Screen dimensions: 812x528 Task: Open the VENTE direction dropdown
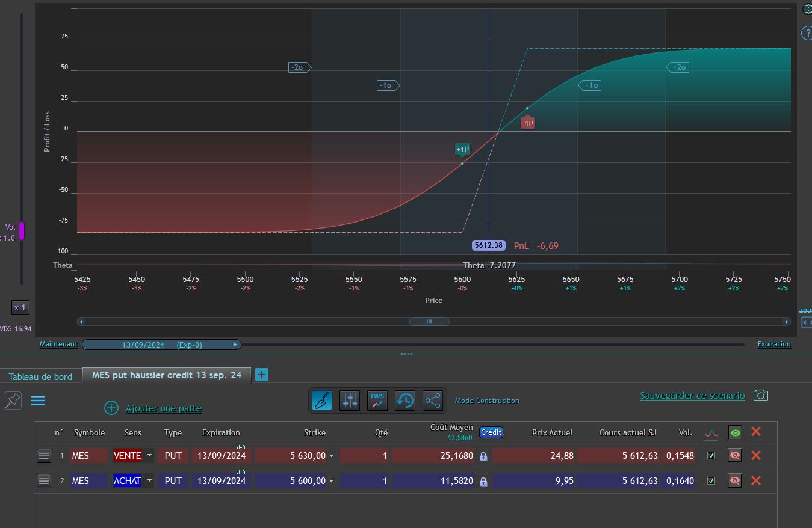150,456
